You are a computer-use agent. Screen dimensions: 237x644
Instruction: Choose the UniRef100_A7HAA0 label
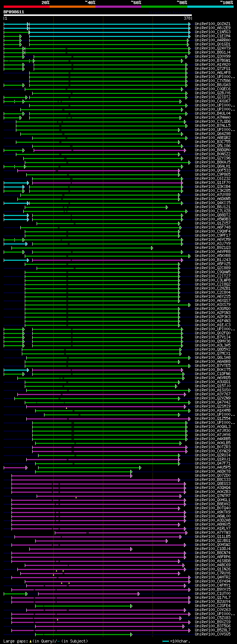tap(213, 117)
